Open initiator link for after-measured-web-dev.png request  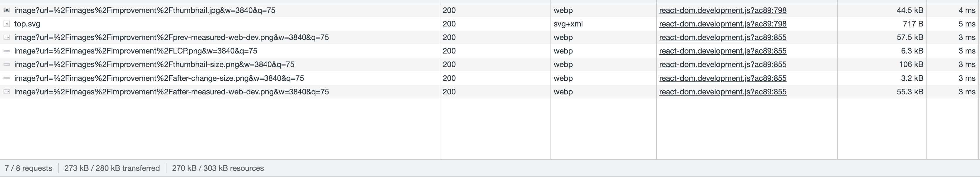pos(723,92)
